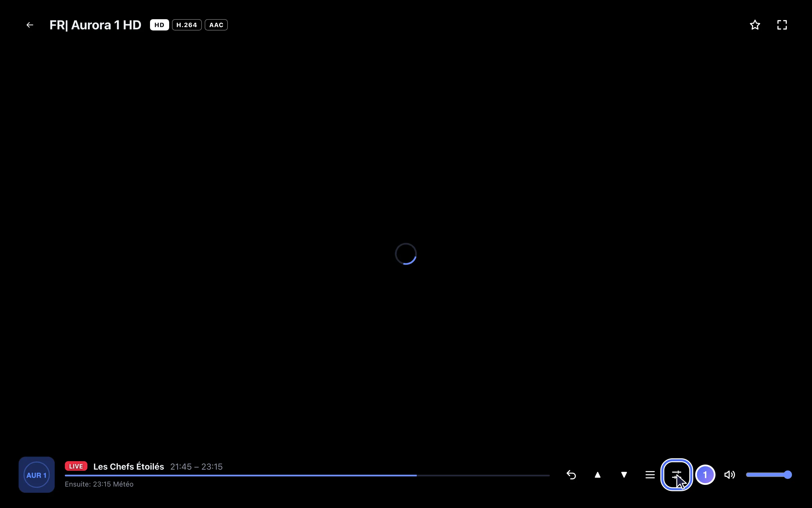Switch to next channel up arrow
This screenshot has width=812, height=508.
click(x=598, y=475)
